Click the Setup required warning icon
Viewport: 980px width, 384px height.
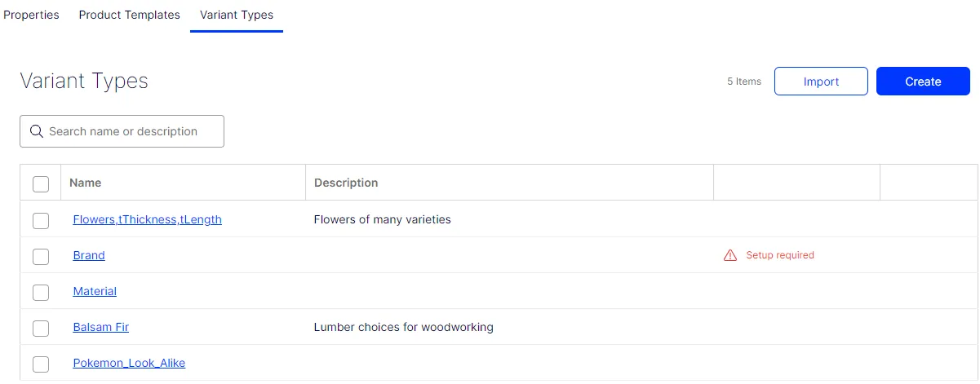click(730, 255)
